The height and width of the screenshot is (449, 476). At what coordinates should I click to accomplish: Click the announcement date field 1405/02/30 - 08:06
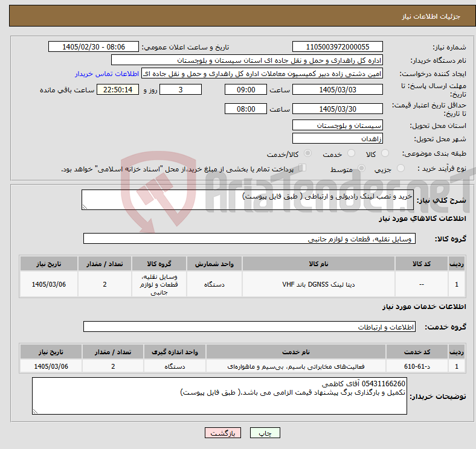point(94,46)
